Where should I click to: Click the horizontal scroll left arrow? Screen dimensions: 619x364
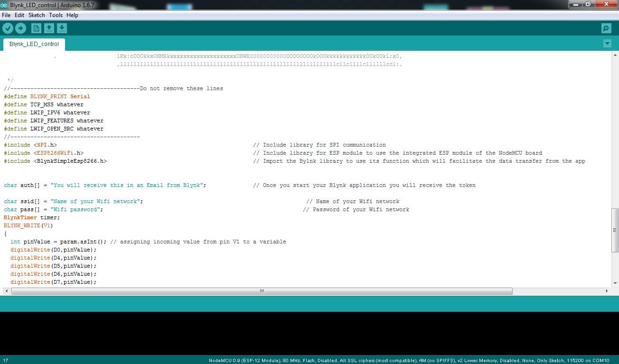click(x=6, y=291)
